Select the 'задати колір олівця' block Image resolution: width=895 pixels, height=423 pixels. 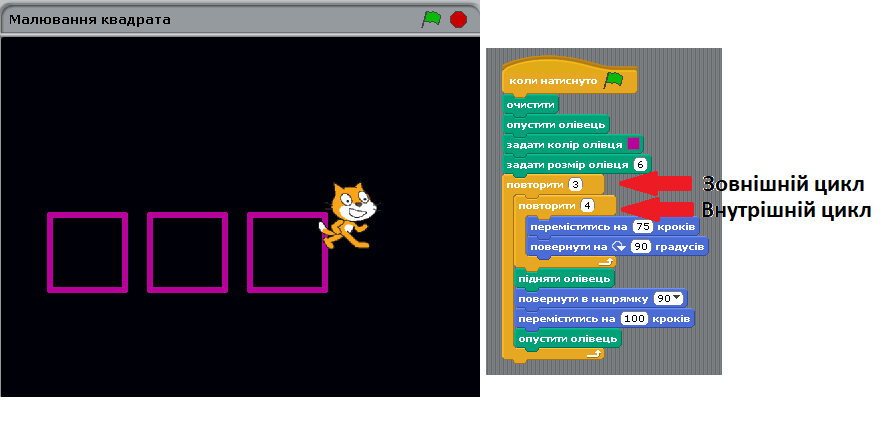(x=573, y=144)
